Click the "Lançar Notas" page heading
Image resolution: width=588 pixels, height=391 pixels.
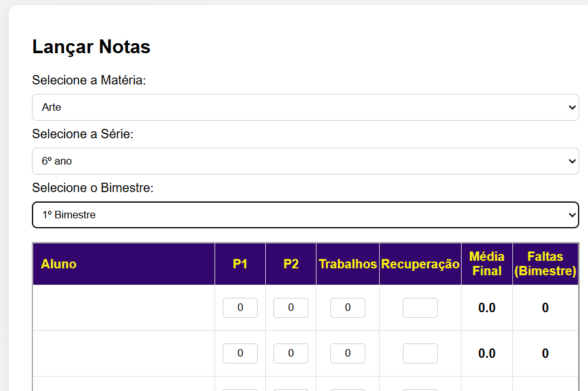click(x=91, y=46)
